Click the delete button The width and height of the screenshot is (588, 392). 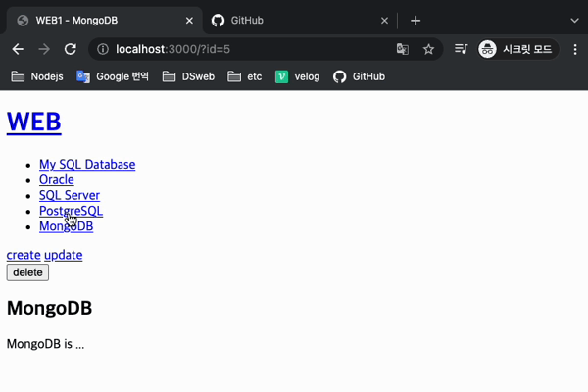[27, 272]
